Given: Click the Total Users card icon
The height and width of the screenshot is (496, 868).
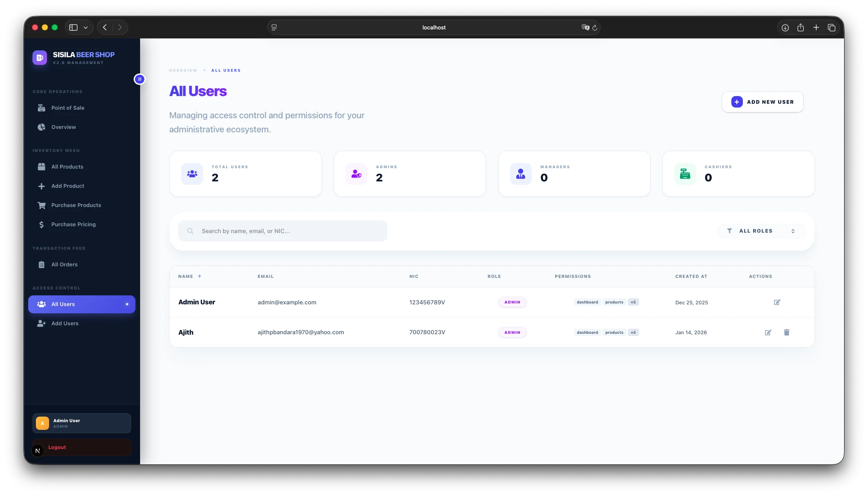Looking at the screenshot, I should click(x=192, y=174).
